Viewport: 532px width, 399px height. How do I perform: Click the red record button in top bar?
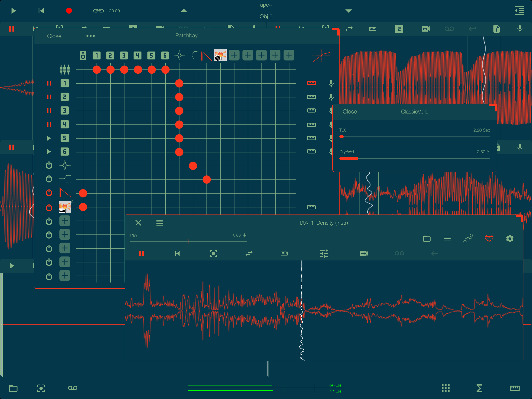click(69, 11)
